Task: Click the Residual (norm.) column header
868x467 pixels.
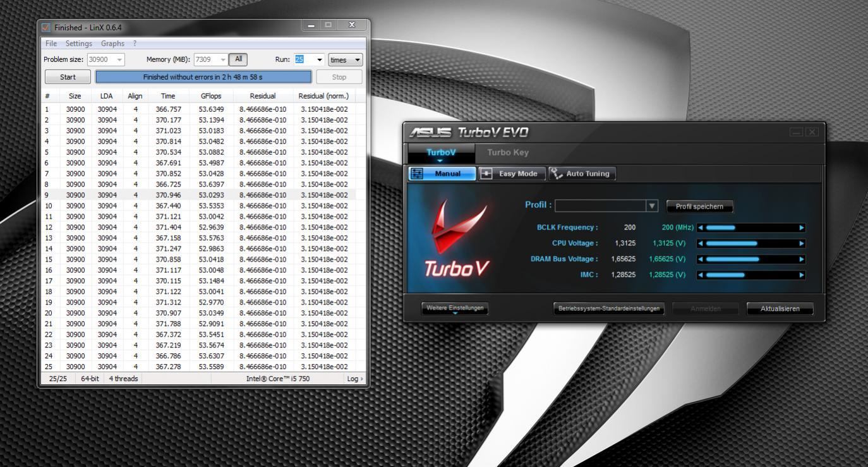Action: coord(323,96)
